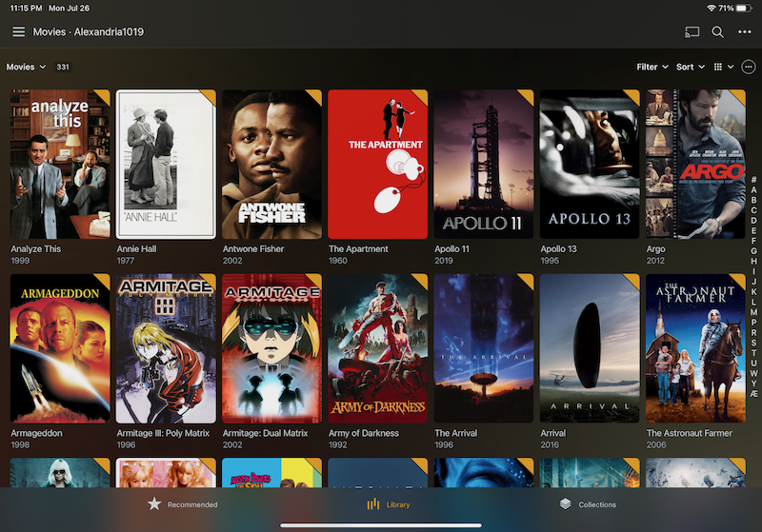
Task: Click The Apartment title text
Action: pyautogui.click(x=358, y=249)
